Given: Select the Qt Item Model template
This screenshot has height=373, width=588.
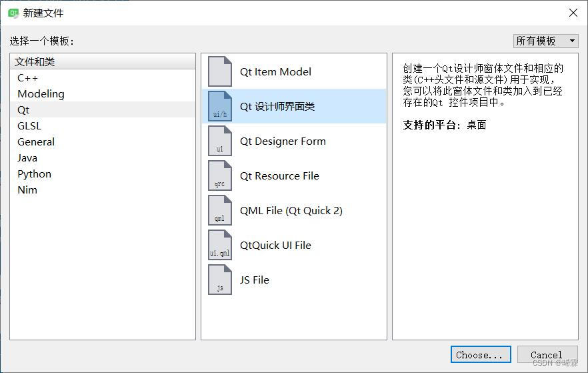Looking at the screenshot, I should pos(294,71).
